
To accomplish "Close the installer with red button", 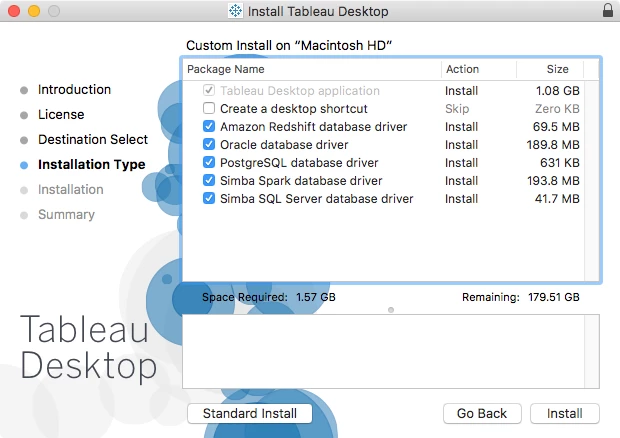I will click(x=14, y=11).
